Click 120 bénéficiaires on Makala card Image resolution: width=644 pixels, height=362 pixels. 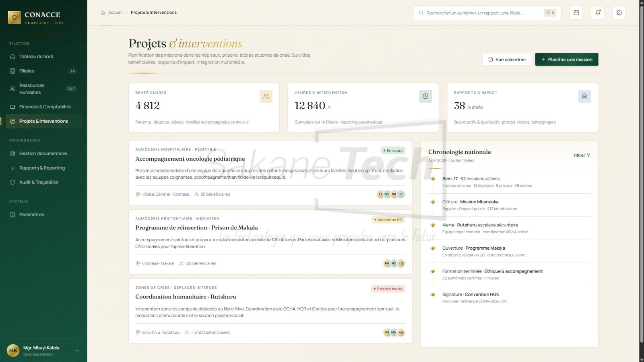coord(200,263)
